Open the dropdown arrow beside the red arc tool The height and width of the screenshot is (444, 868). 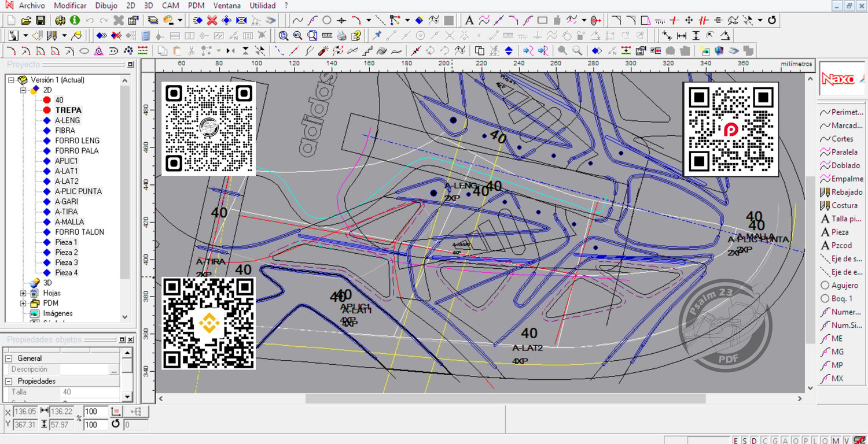pos(369,20)
